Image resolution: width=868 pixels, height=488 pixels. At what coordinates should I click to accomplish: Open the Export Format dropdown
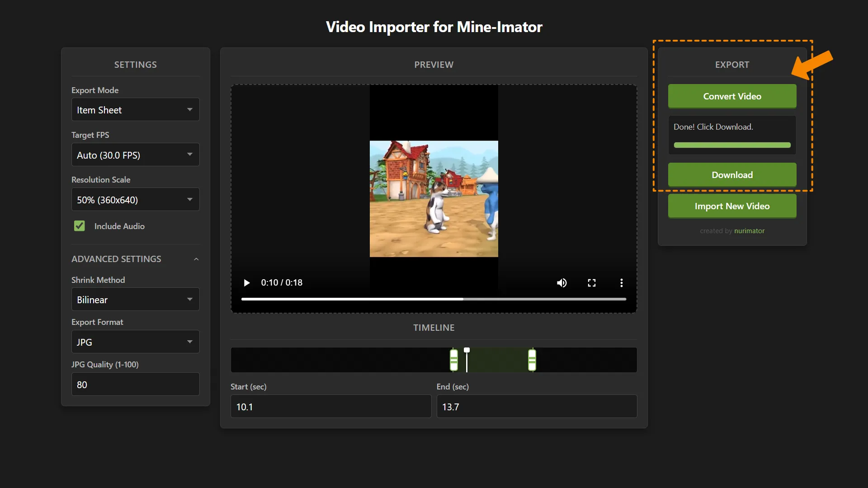click(135, 342)
